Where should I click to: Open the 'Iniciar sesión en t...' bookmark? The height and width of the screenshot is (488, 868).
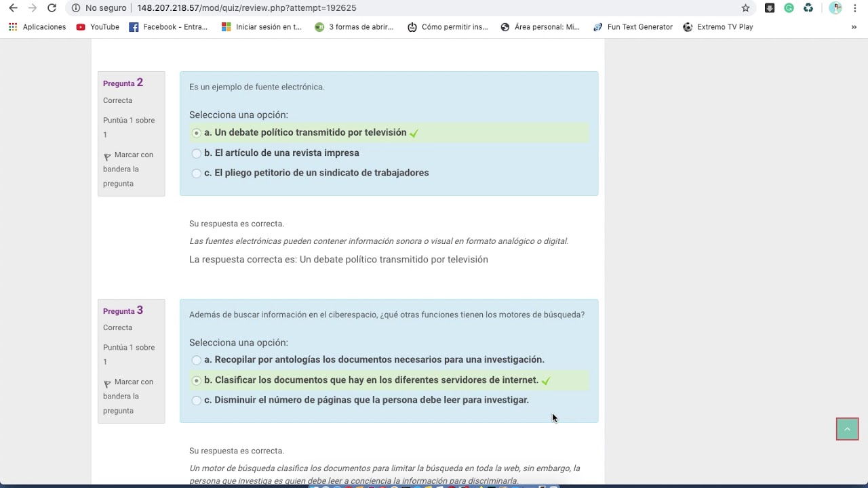pyautogui.click(x=262, y=27)
